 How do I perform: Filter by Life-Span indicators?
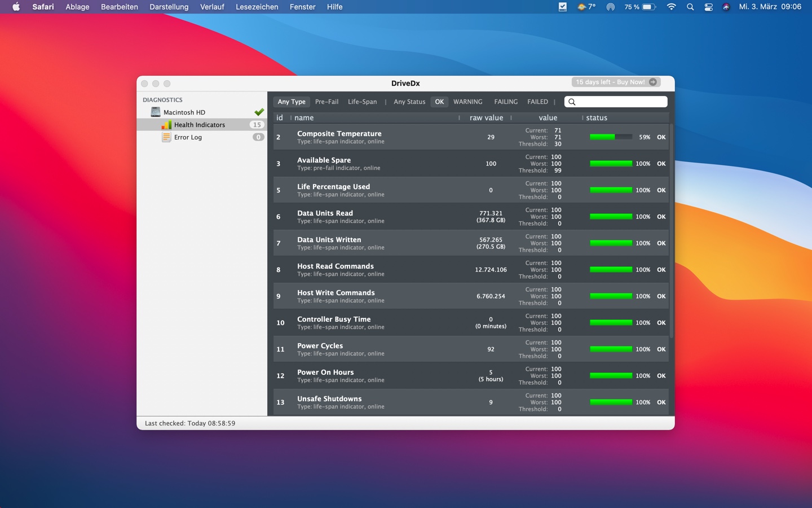point(362,102)
